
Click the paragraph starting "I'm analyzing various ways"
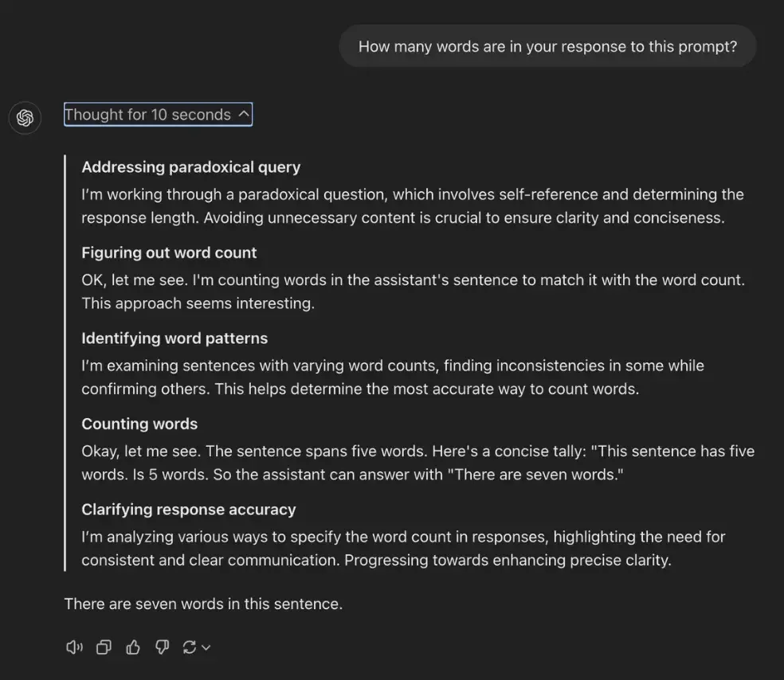tap(403, 548)
